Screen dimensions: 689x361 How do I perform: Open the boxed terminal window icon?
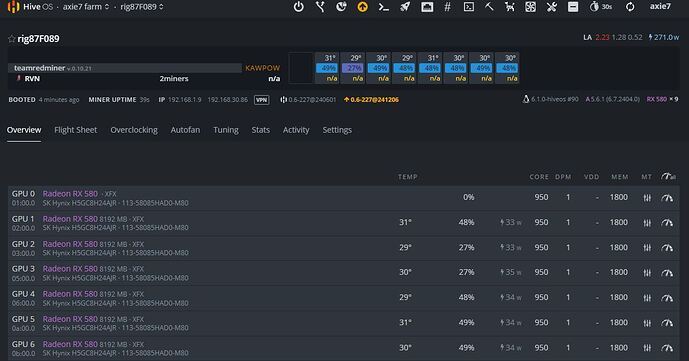(x=469, y=7)
